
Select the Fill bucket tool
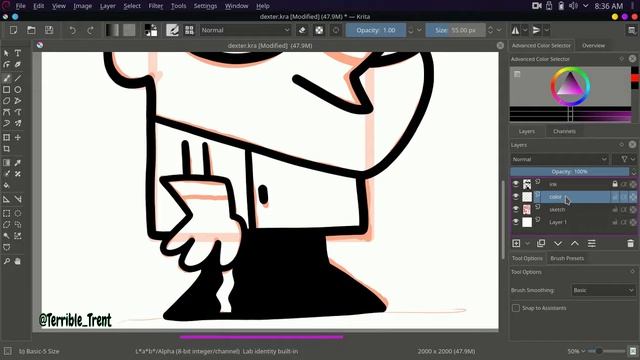point(7,185)
